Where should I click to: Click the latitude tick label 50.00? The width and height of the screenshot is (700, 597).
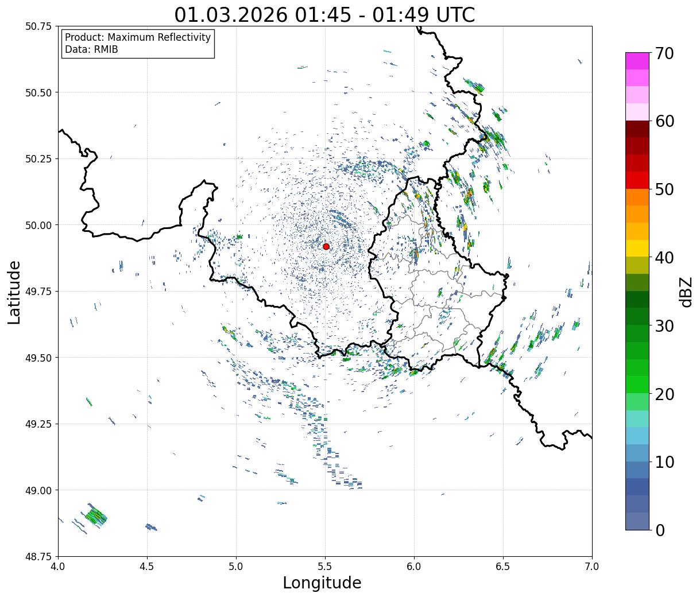click(38, 225)
